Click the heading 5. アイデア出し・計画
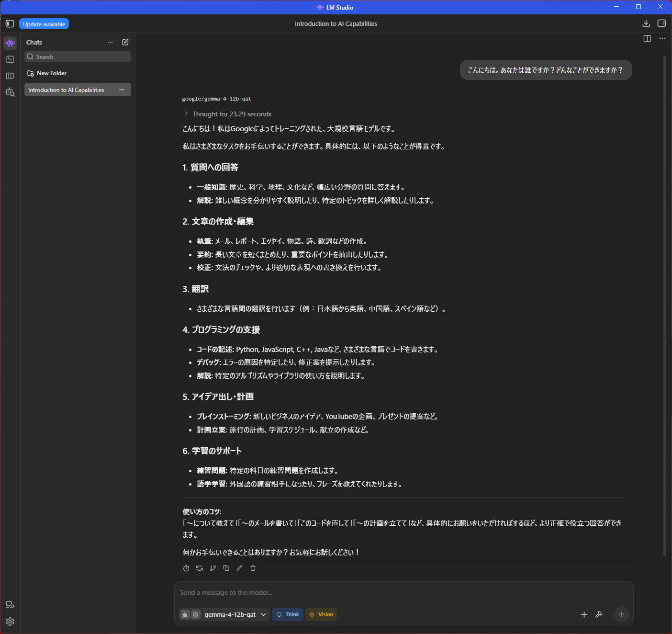The image size is (672, 634). click(218, 396)
